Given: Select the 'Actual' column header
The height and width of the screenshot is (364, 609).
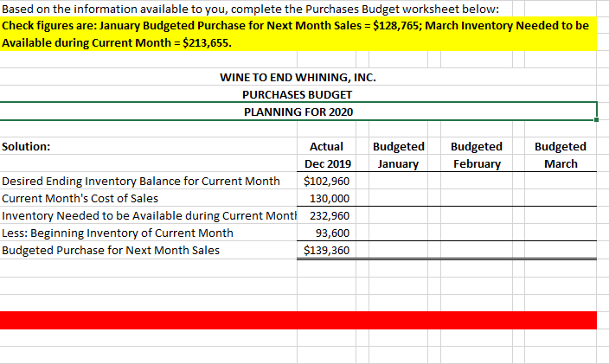Looking at the screenshot, I should click(326, 146).
